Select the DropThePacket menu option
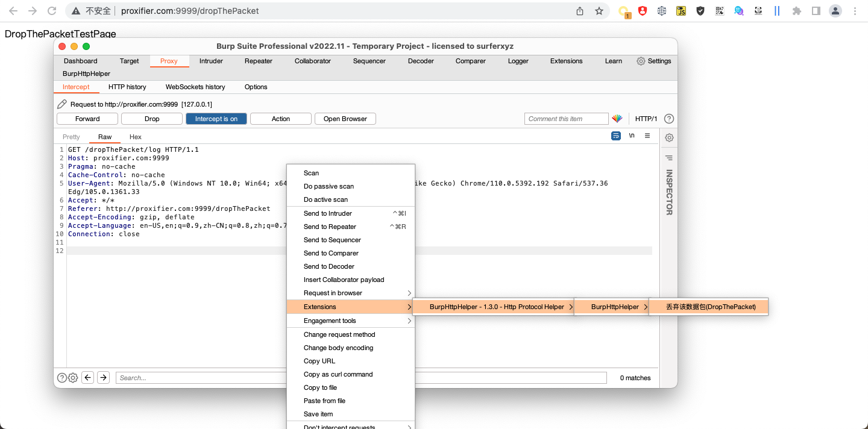This screenshot has height=429, width=868. point(709,307)
